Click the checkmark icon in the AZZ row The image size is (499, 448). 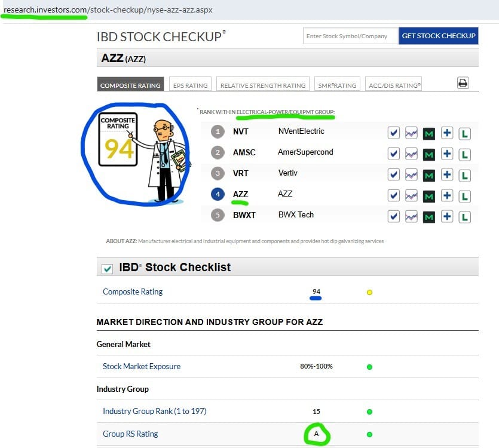394,195
